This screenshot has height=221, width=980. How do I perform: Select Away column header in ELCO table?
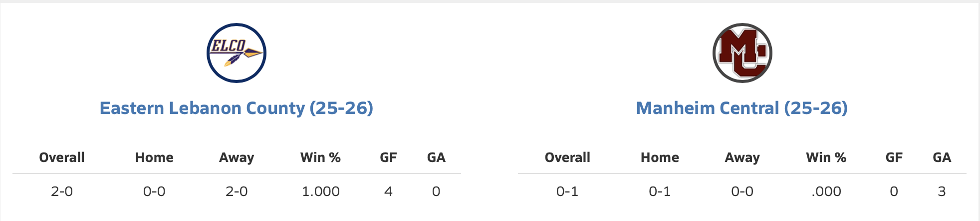click(x=237, y=158)
